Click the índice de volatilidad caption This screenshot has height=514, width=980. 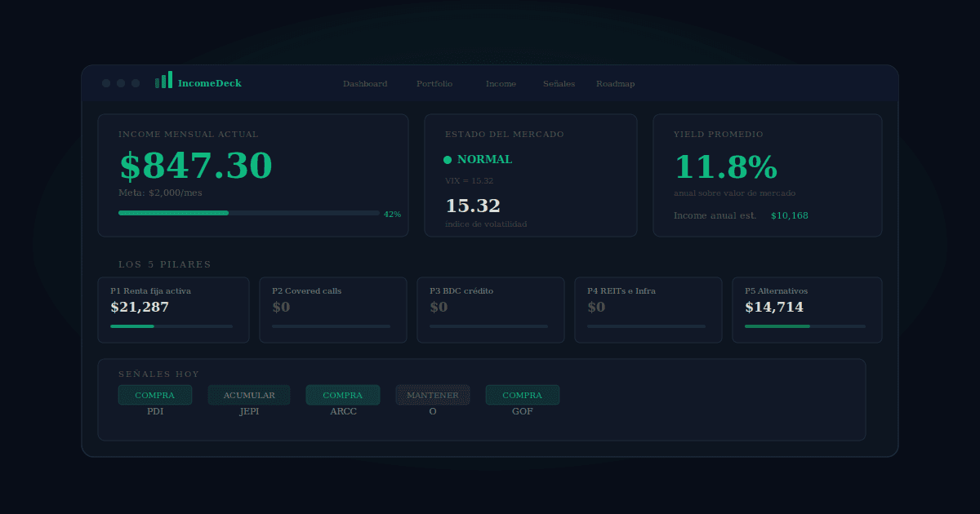(x=486, y=224)
